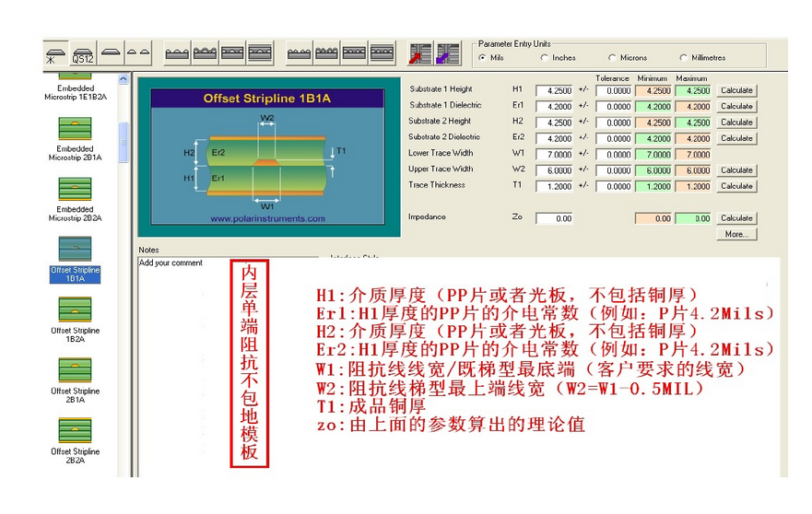Choose Offset Stripline 1B2A structure
Viewport: 812px width, 514px height.
pyautogui.click(x=75, y=321)
